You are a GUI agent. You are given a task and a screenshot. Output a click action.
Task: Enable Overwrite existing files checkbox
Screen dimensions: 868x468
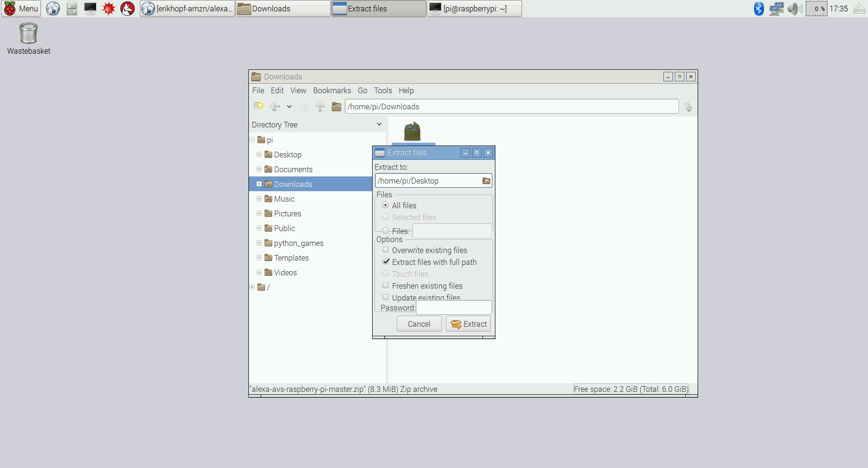385,250
